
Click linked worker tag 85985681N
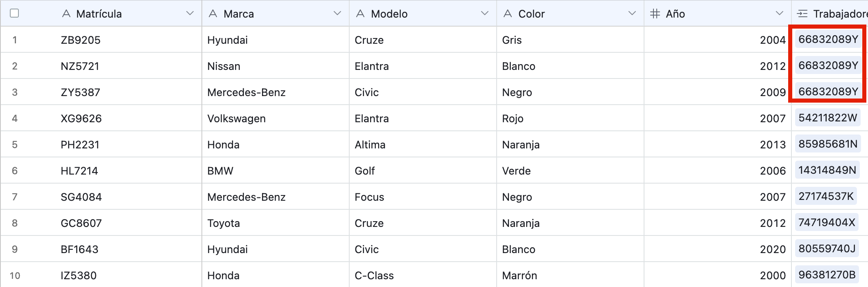pyautogui.click(x=827, y=144)
